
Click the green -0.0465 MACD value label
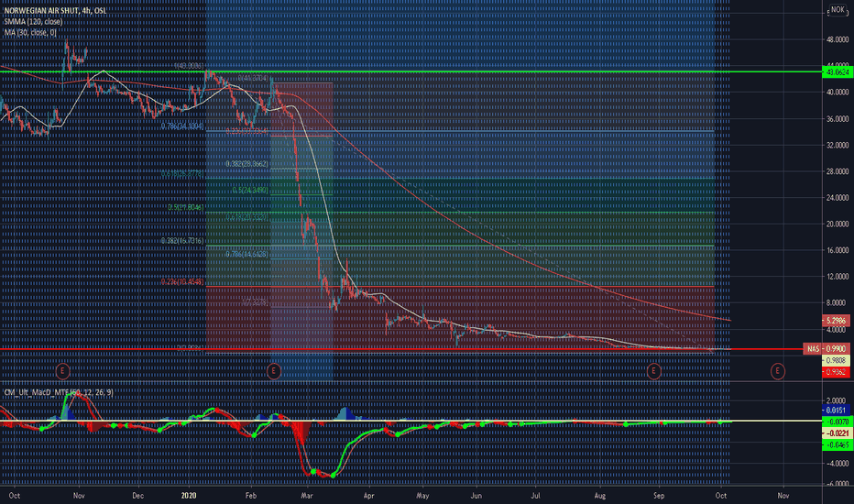point(836,444)
